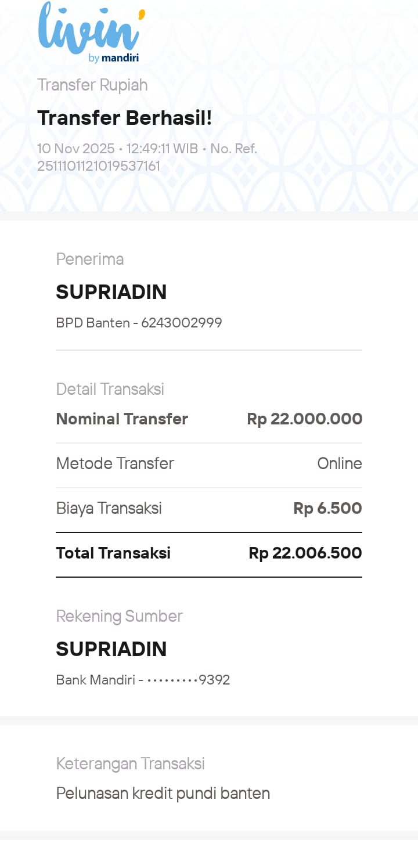Click the date and time "10 Nov 2025"

75,149
